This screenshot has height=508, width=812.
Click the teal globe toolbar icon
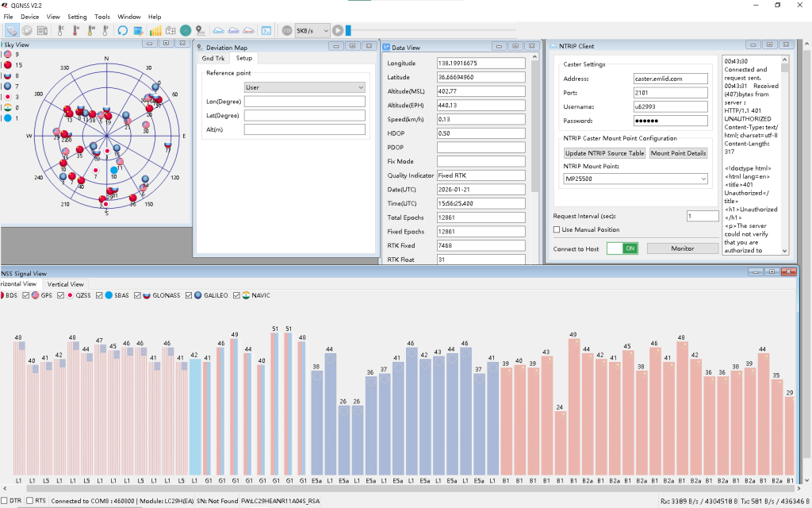[186, 30]
